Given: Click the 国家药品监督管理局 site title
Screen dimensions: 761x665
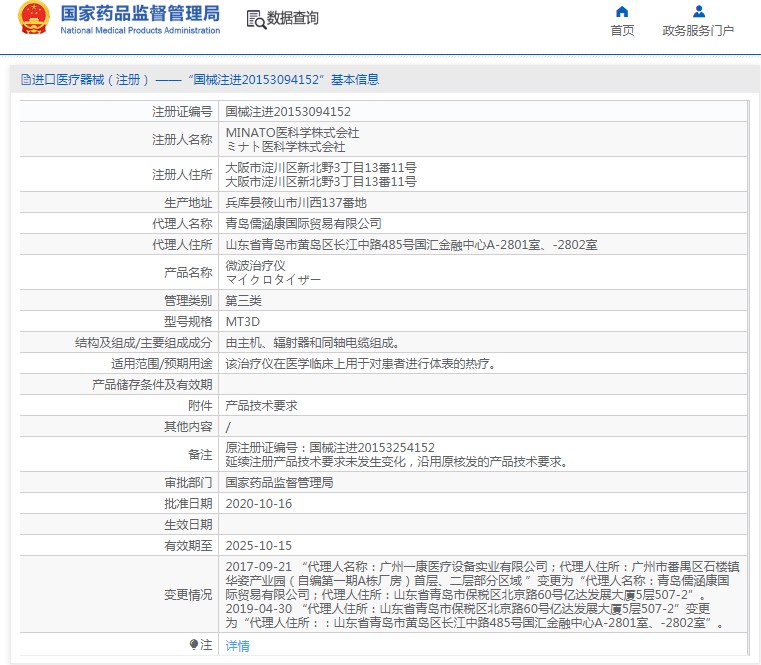Looking at the screenshot, I should tap(140, 14).
